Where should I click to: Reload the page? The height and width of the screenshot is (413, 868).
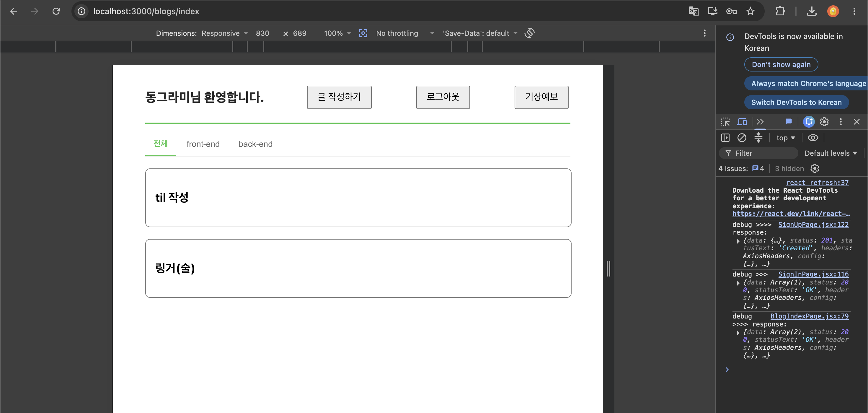56,11
